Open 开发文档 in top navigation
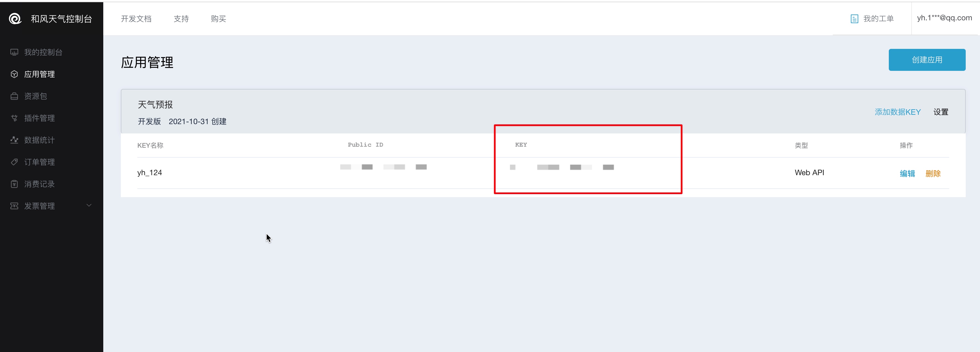 [x=136, y=19]
